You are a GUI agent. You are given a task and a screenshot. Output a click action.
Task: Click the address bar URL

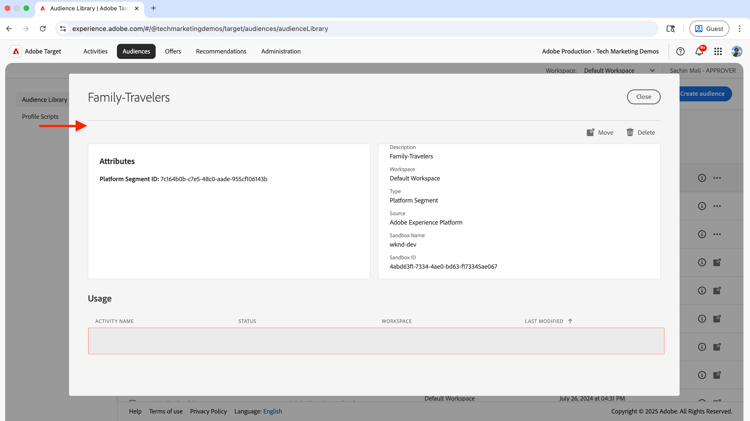[x=200, y=29]
